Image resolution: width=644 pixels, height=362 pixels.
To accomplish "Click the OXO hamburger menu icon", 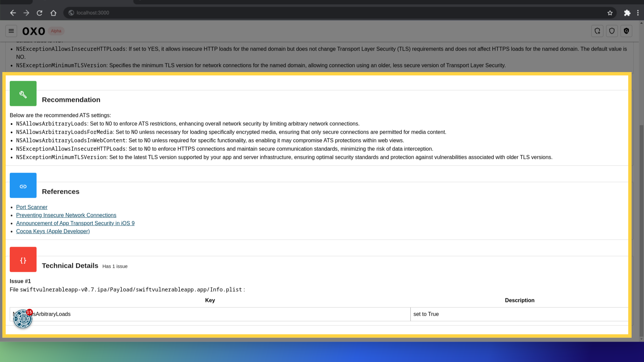I will [11, 31].
